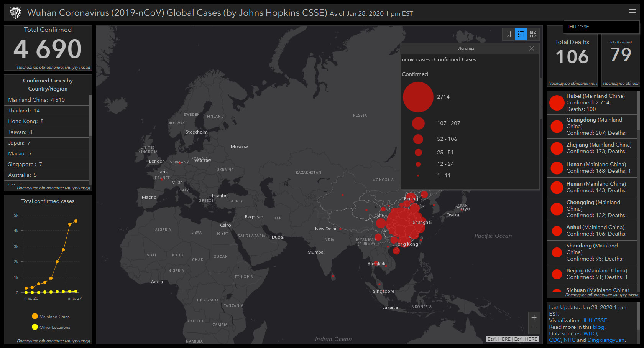Click the Total Confirmed 4 690 indicator
Viewport: 644px width, 348px height.
[48, 48]
